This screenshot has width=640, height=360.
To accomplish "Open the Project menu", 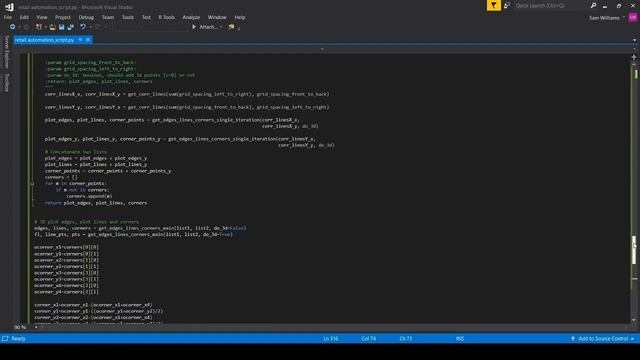I will coord(63,17).
